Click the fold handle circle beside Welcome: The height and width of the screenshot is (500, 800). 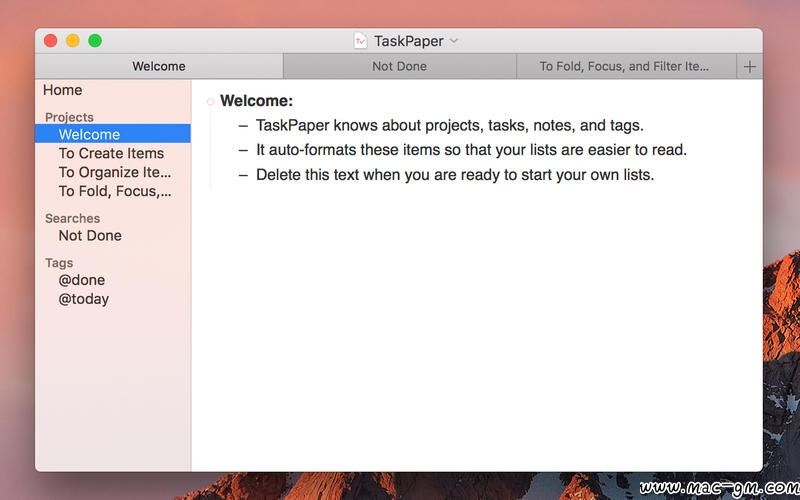210,102
